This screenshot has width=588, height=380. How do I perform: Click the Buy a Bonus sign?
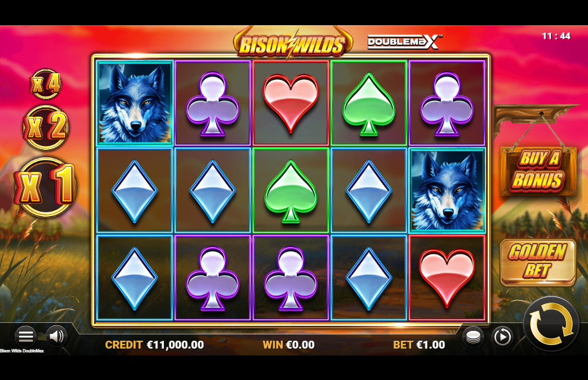(538, 171)
